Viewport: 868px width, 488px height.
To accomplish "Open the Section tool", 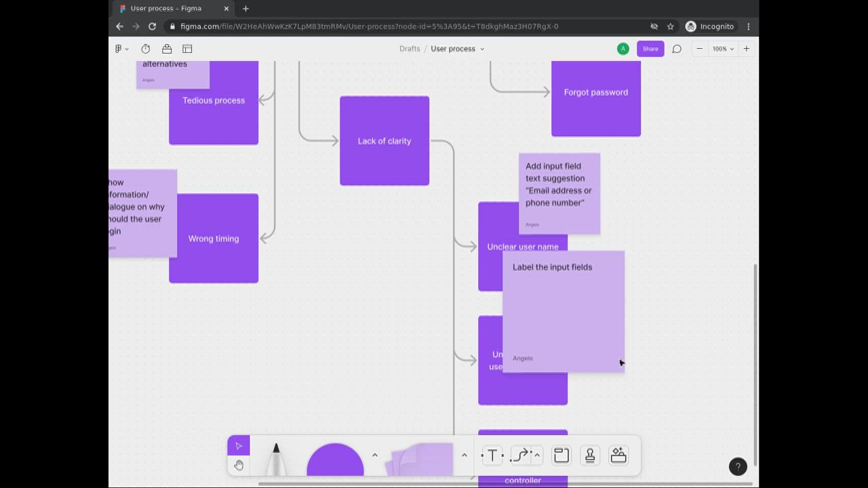I will click(x=561, y=455).
